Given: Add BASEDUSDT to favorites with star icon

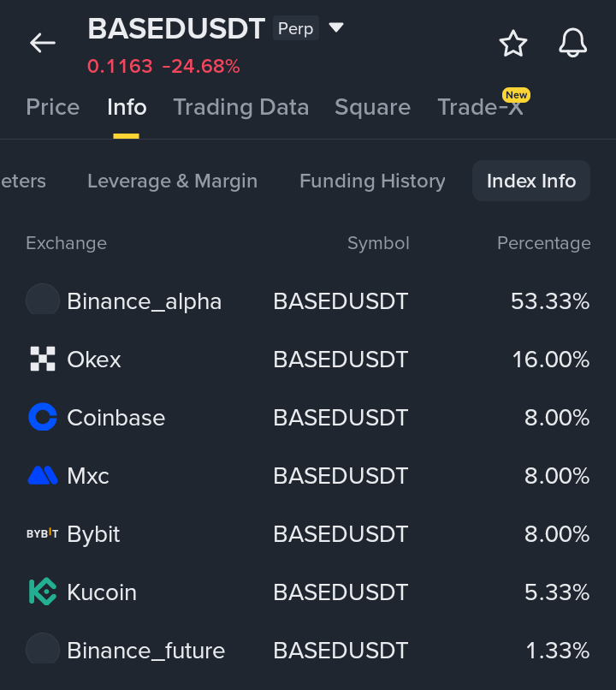Looking at the screenshot, I should click(x=513, y=43).
